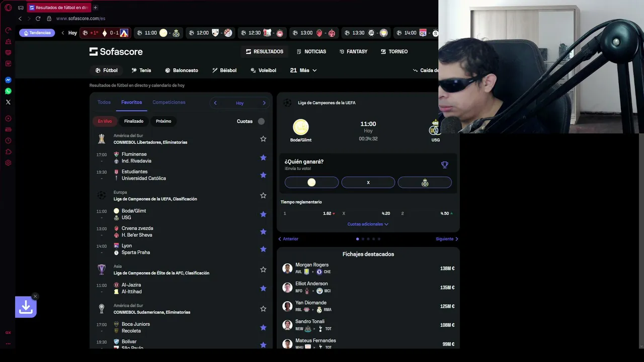Screen dimensions: 644x362
Task: Favorite the CONMEBOL Libertadores competition star
Action: 263,139
